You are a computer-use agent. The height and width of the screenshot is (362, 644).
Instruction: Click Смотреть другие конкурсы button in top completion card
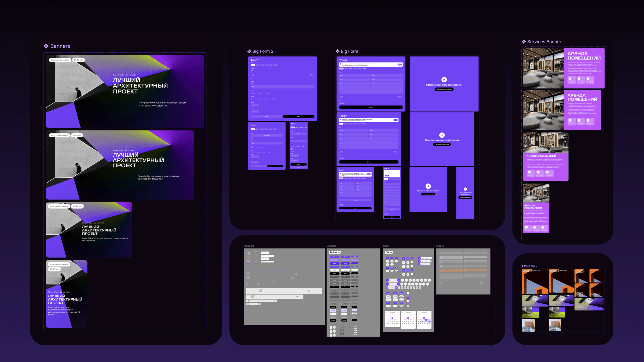coord(444,89)
